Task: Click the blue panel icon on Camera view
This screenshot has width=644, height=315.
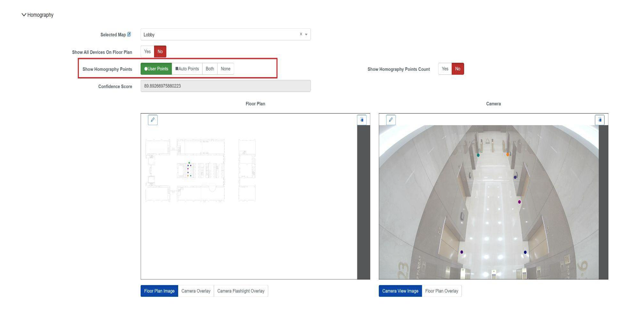Action: tap(600, 120)
